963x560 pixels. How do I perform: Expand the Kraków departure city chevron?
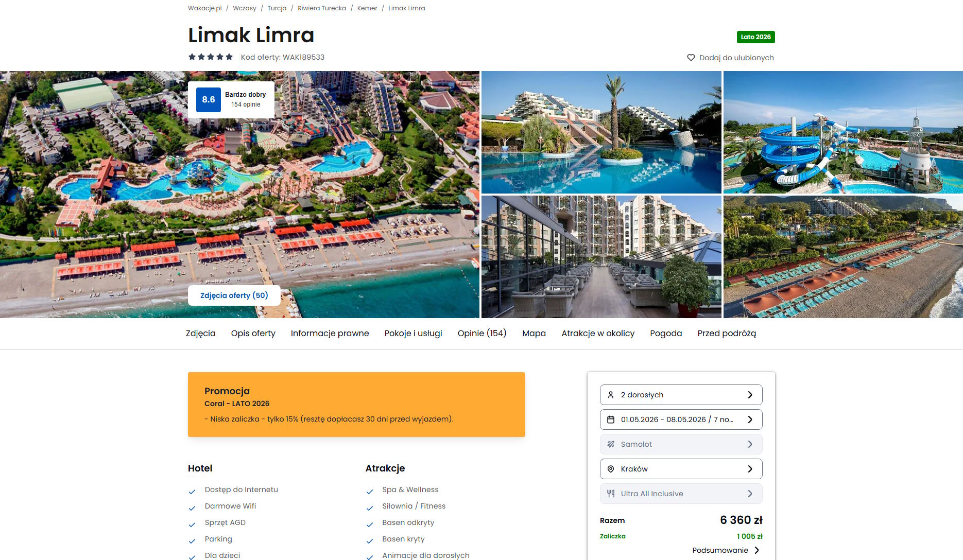[x=750, y=469]
